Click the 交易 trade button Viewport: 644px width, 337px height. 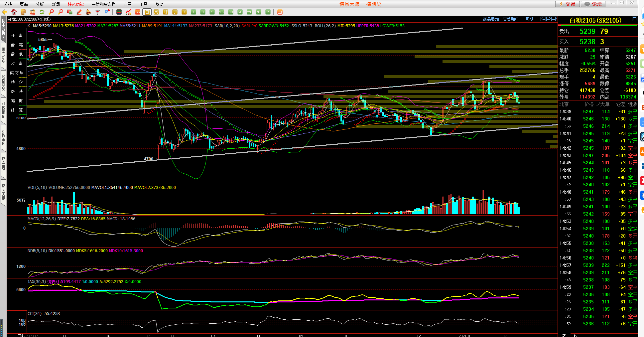click(x=568, y=4)
